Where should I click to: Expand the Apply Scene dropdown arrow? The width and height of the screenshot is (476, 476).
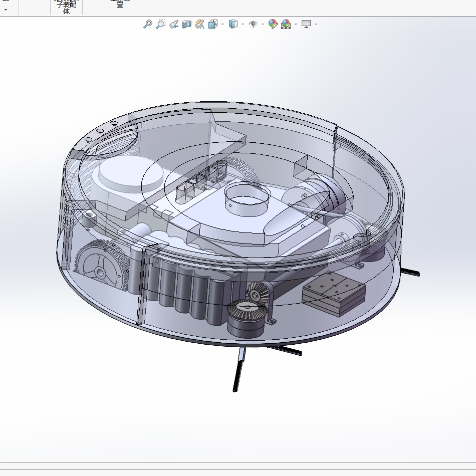pyautogui.click(x=296, y=24)
